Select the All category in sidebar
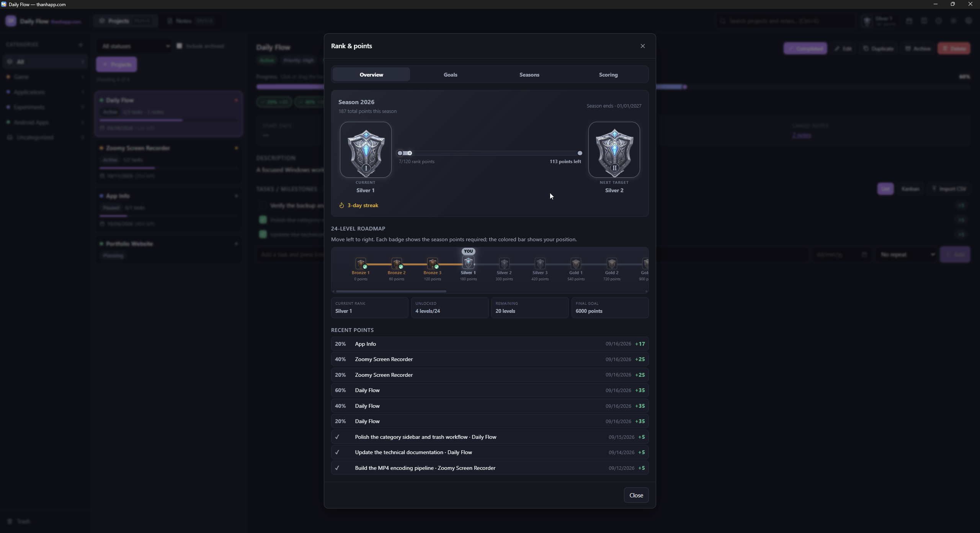 coord(45,62)
